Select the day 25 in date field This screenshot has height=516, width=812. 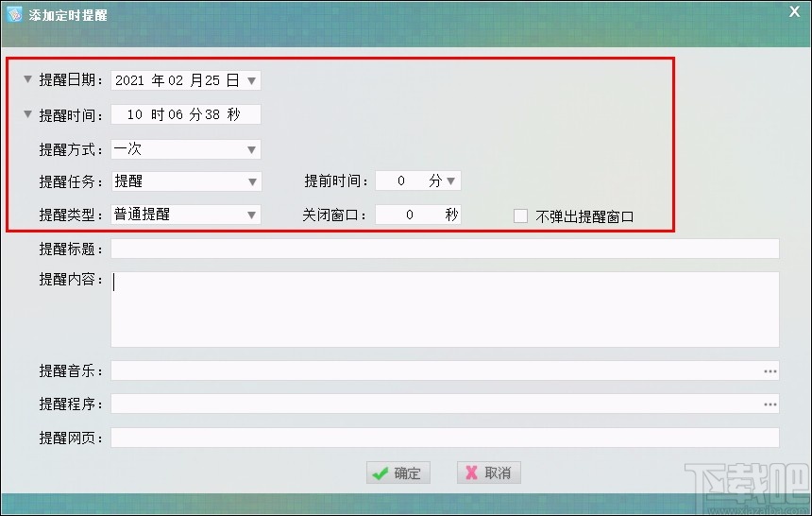pyautogui.click(x=212, y=80)
